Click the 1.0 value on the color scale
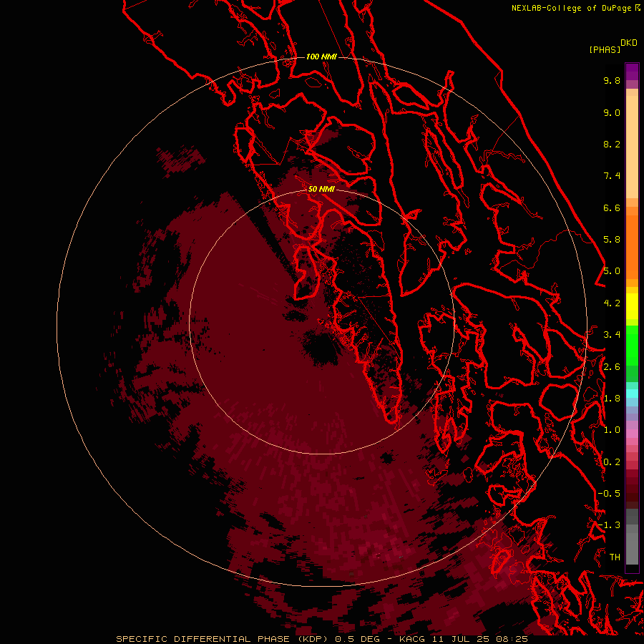 click(x=612, y=430)
